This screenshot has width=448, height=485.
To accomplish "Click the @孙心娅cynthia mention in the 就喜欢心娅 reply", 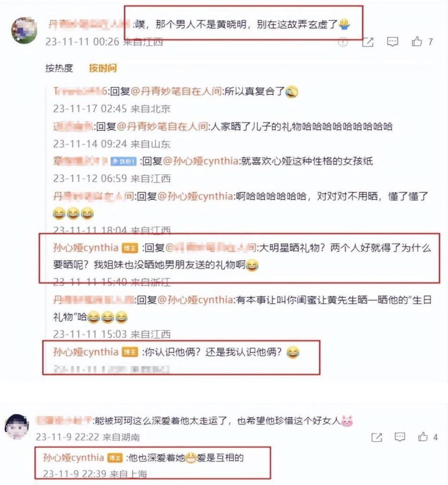I will [200, 161].
